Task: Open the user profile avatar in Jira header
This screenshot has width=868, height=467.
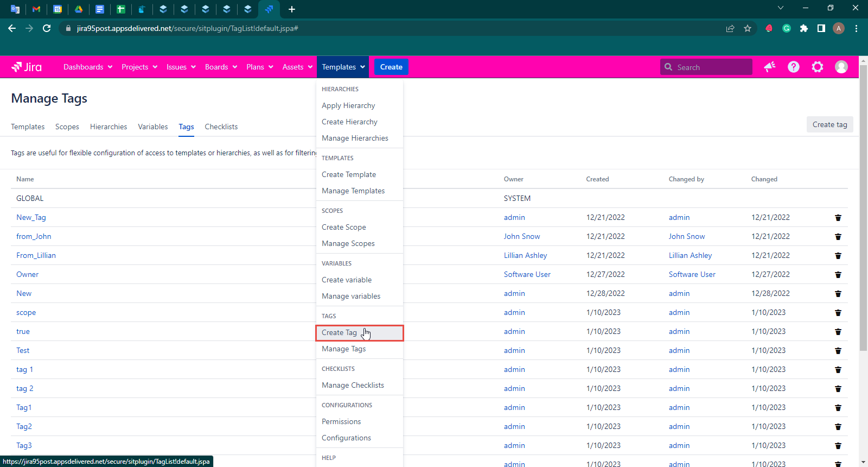Action: (841, 67)
